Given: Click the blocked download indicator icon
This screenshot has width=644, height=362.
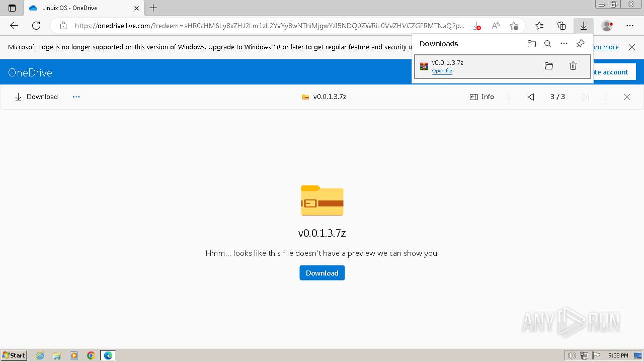Looking at the screenshot, I should 477,26.
